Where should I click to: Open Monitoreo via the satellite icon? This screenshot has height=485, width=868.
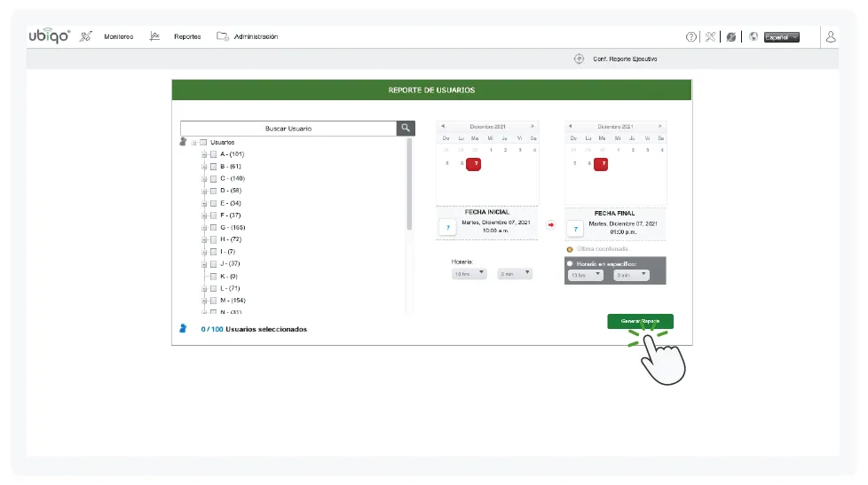tap(86, 36)
